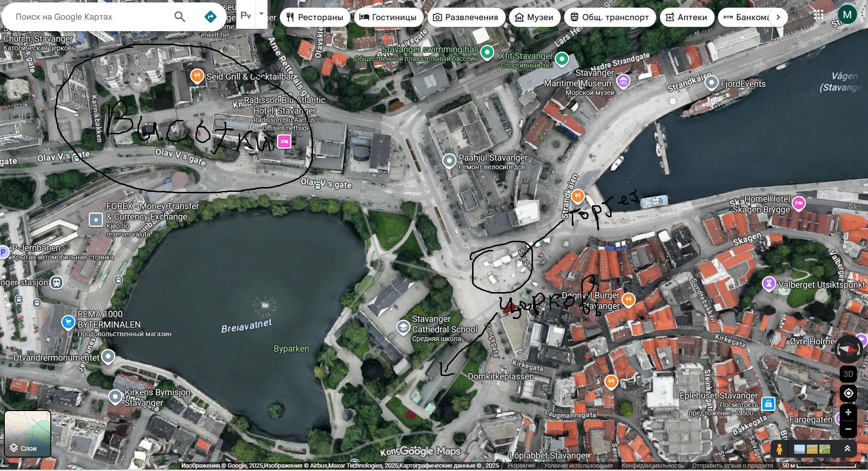The width and height of the screenshot is (868, 471).
Task: Open directions with the blue route icon
Action: pos(210,17)
